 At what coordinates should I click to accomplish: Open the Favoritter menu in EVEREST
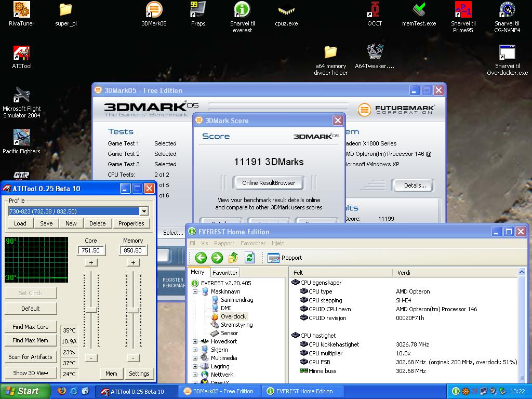pos(253,243)
